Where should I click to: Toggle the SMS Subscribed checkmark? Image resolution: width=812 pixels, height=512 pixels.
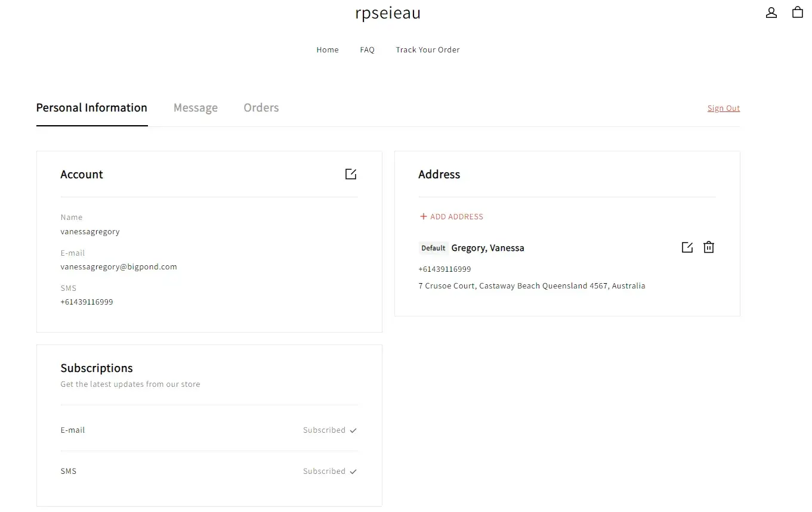point(353,471)
